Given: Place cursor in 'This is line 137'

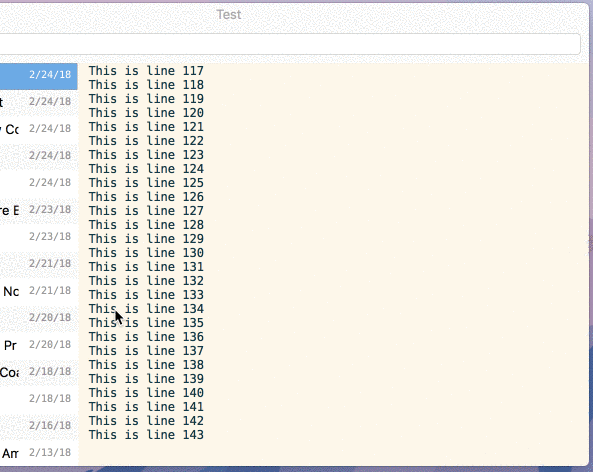Looking at the screenshot, I should pyautogui.click(x=146, y=351).
